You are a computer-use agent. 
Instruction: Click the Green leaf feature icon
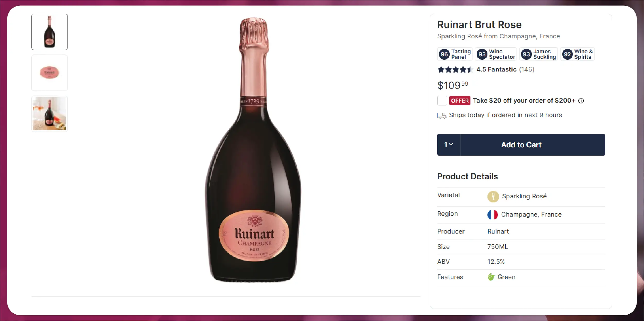tap(491, 277)
